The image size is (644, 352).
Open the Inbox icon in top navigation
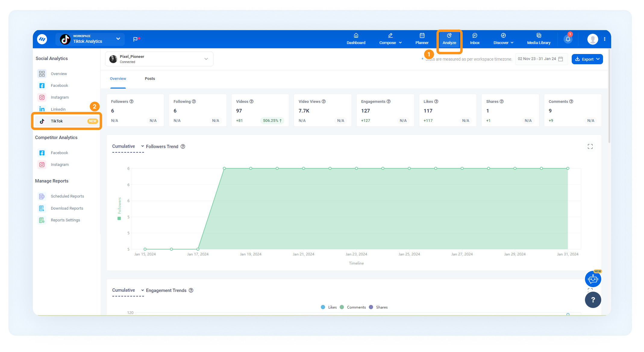pyautogui.click(x=475, y=39)
